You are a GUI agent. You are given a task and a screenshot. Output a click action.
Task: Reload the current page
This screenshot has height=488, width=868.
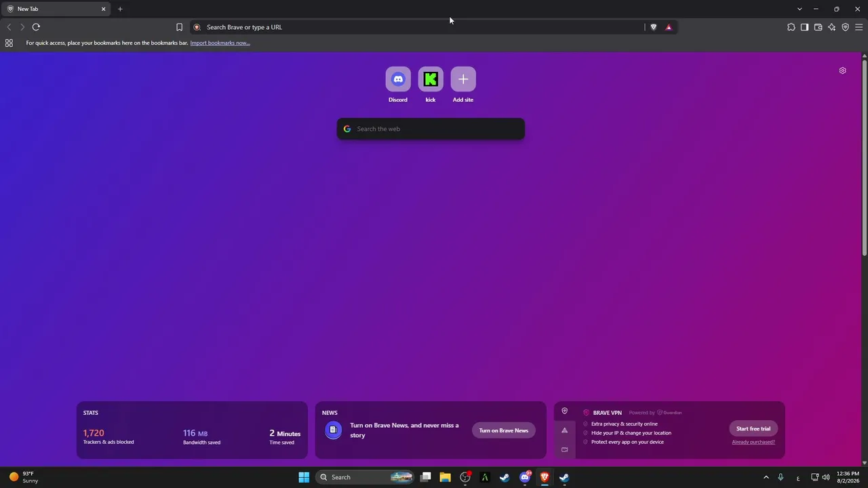pyautogui.click(x=36, y=27)
